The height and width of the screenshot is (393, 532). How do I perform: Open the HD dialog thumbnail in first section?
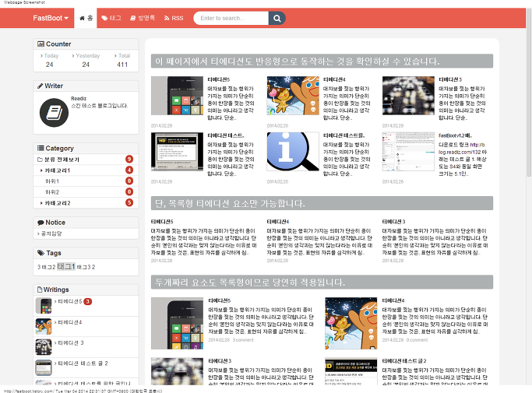point(177,152)
